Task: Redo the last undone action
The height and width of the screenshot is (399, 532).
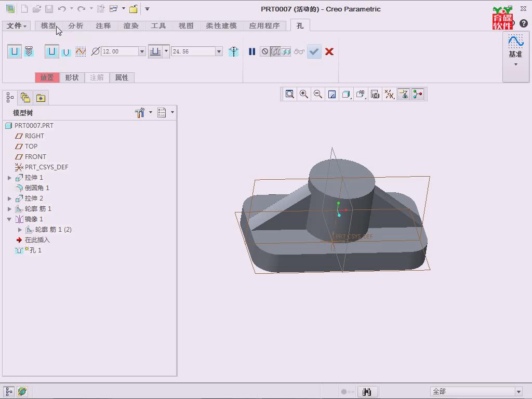Action: pos(82,9)
